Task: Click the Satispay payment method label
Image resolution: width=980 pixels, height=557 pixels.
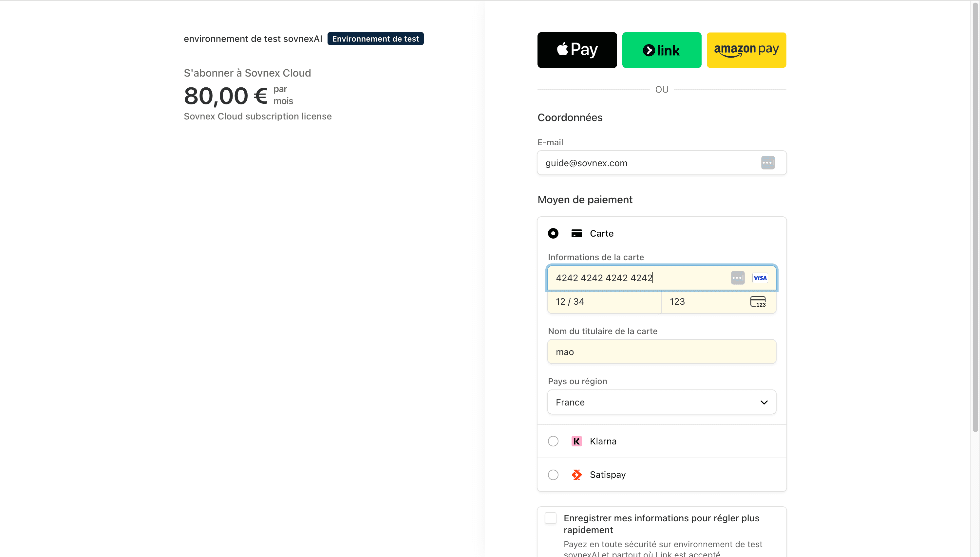Action: 608,475
